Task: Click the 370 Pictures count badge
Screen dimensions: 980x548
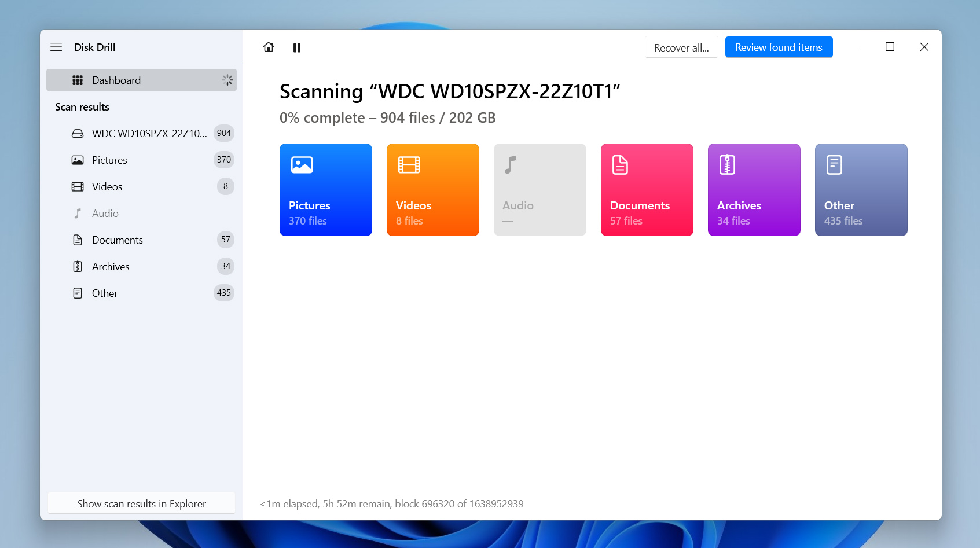Action: click(224, 160)
